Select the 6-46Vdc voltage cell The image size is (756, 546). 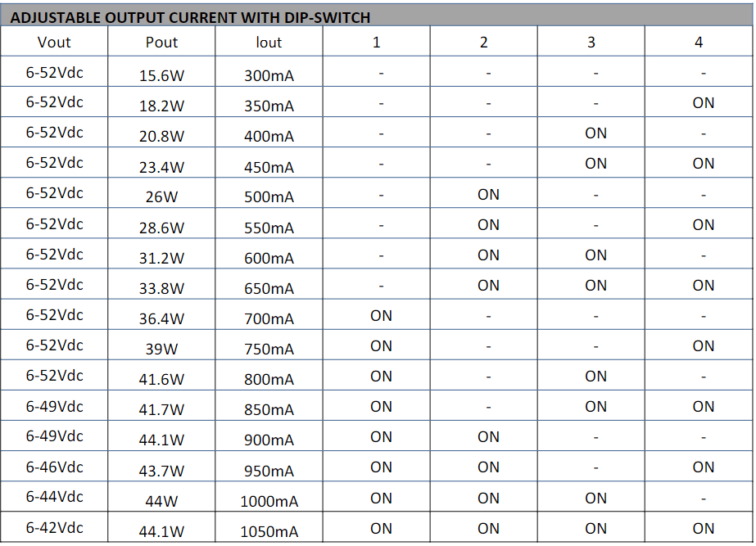pyautogui.click(x=54, y=467)
